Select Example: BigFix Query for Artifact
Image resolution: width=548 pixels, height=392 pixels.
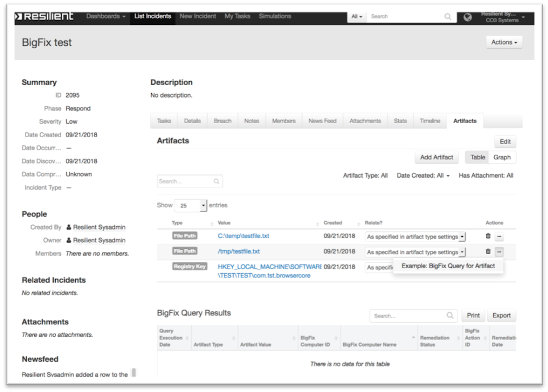pyautogui.click(x=448, y=266)
